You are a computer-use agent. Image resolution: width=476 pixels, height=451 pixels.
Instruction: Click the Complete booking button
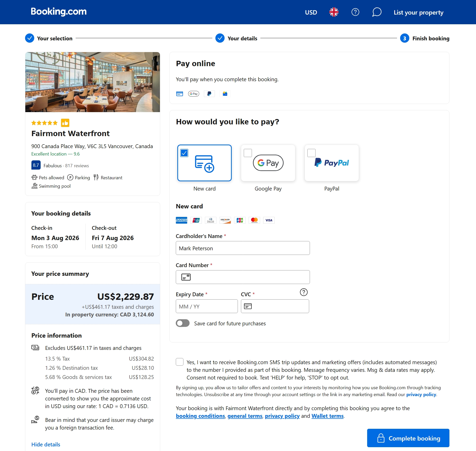click(408, 438)
